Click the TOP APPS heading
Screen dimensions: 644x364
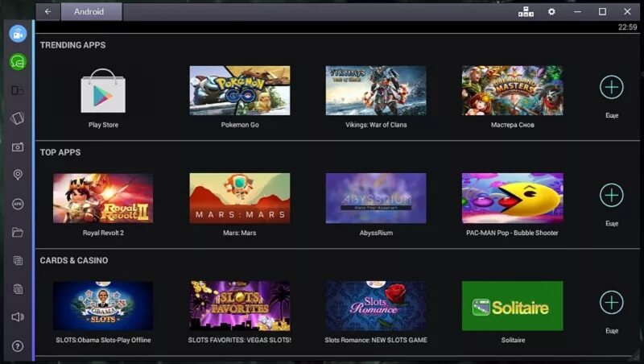(x=60, y=152)
